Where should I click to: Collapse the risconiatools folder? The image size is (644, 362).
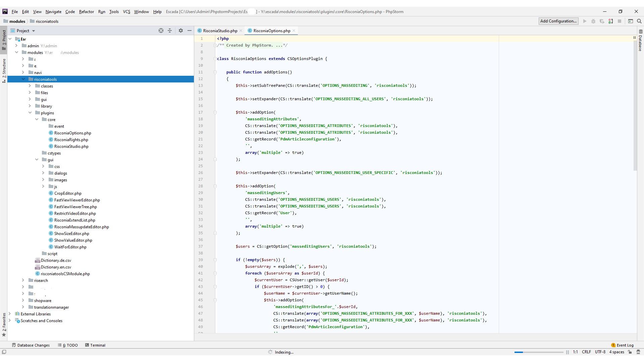coord(23,79)
